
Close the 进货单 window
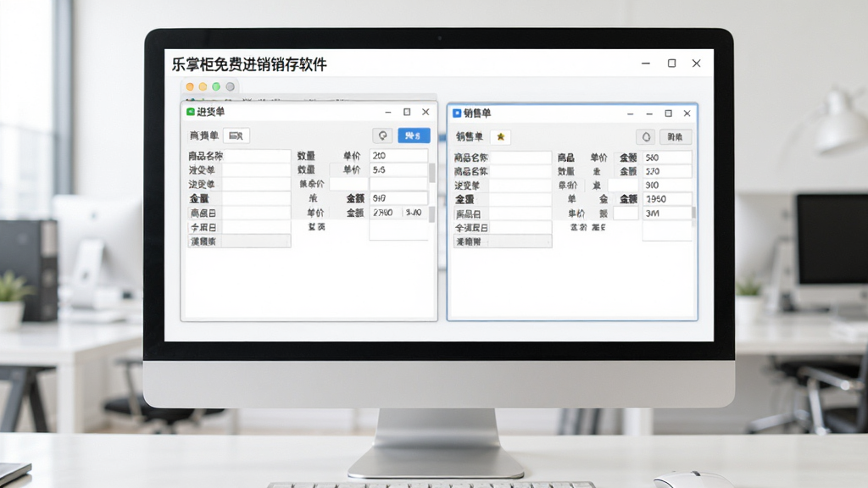pyautogui.click(x=426, y=112)
